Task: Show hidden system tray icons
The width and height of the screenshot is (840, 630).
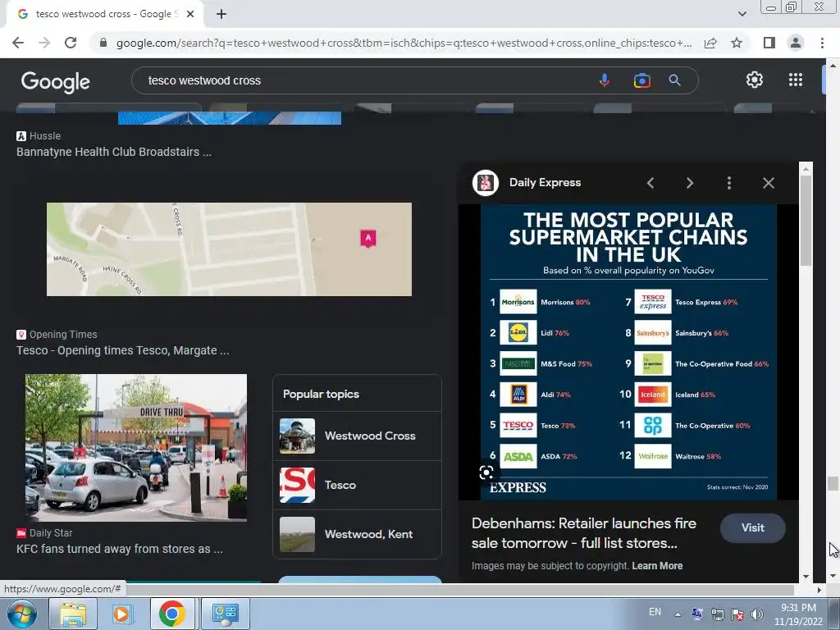Action: coord(678,614)
